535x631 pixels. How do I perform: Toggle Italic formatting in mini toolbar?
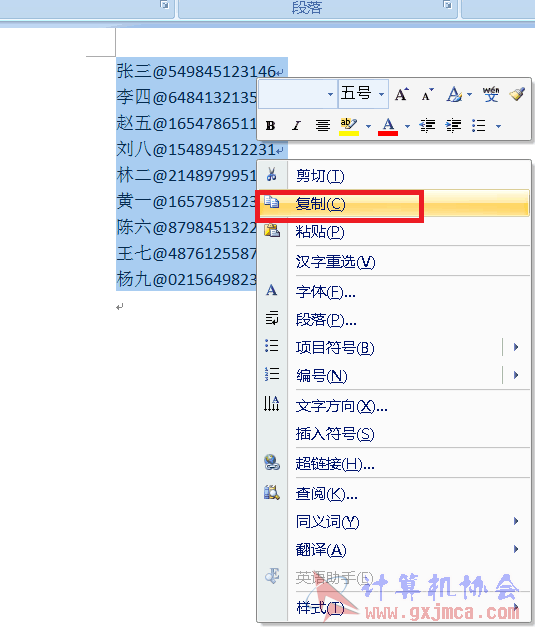[x=297, y=126]
